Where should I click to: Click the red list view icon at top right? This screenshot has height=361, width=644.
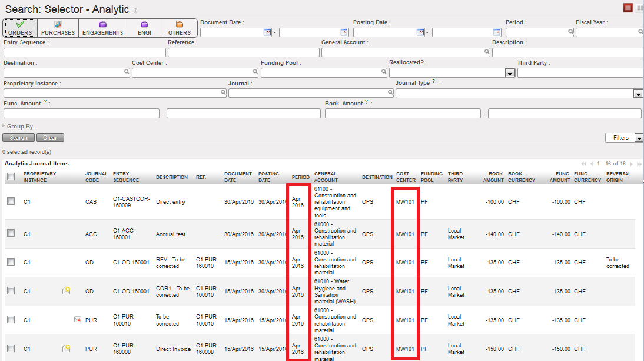[x=628, y=8]
